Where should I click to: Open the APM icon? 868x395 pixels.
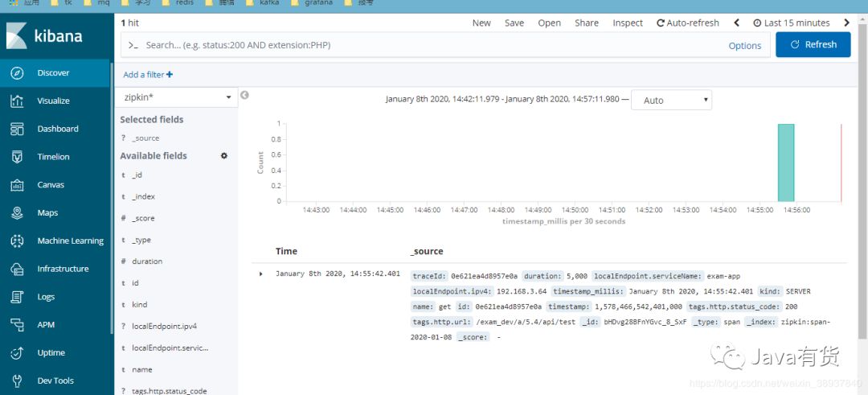[x=17, y=325]
